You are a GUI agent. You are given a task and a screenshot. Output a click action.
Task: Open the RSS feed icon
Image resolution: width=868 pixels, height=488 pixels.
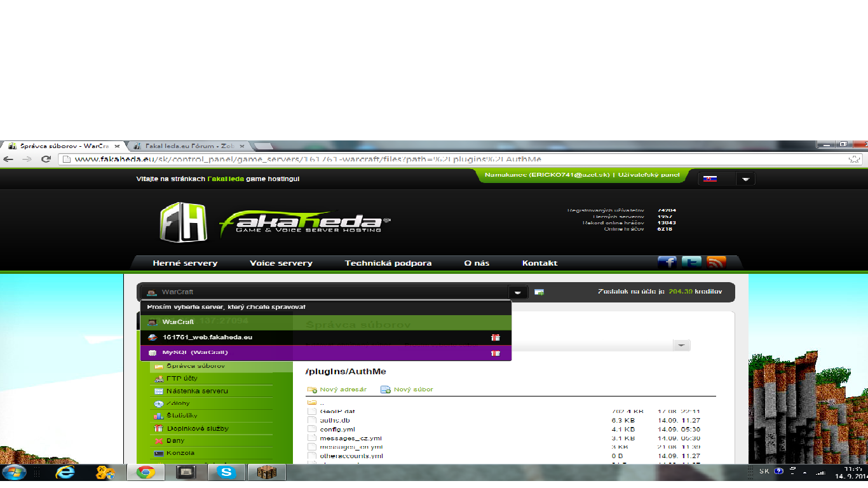pos(716,262)
